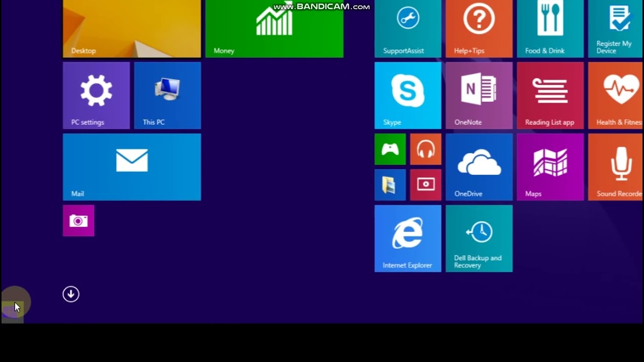Open the OneNote tile

point(479,96)
